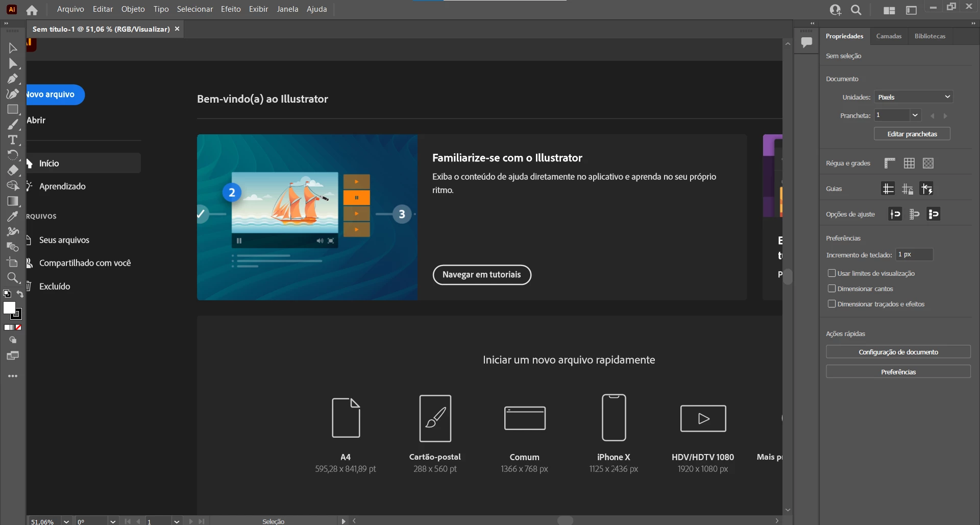Open the Prancheta number dropdown
The width and height of the screenshot is (980, 525).
click(x=915, y=115)
